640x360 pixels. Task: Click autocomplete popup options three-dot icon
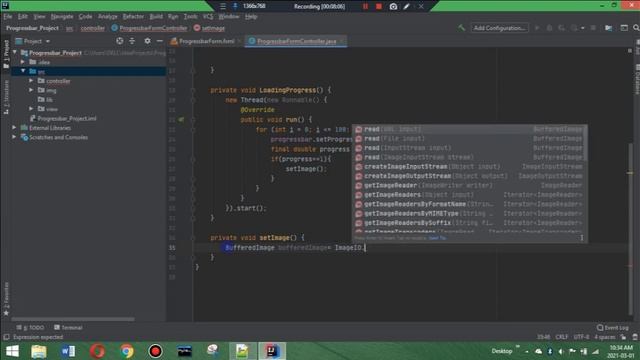[582, 238]
